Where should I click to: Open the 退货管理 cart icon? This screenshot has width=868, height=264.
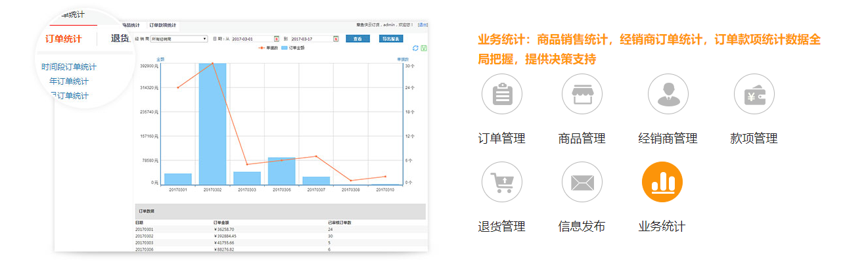pos(502,182)
